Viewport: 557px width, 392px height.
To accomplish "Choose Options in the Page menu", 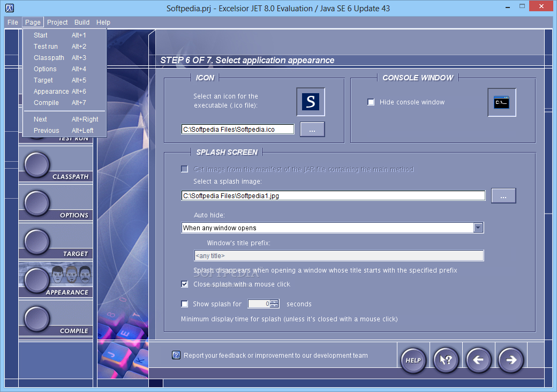I will click(64, 69).
